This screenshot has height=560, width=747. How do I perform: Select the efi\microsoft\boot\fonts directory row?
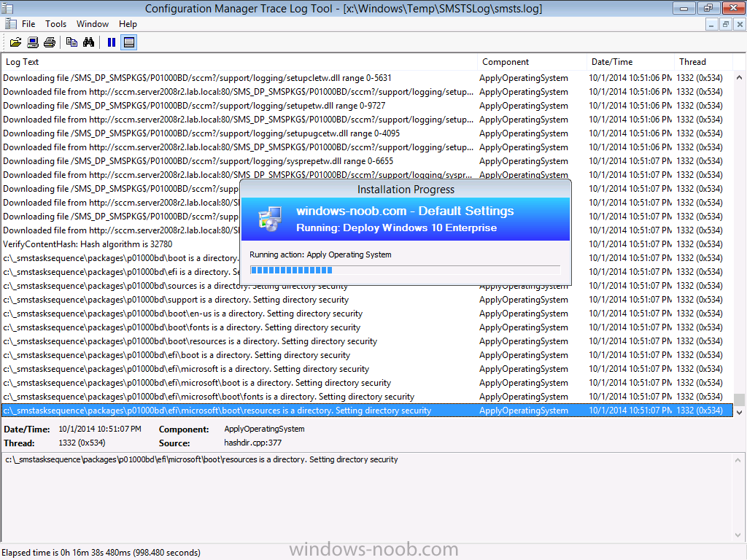367,396
